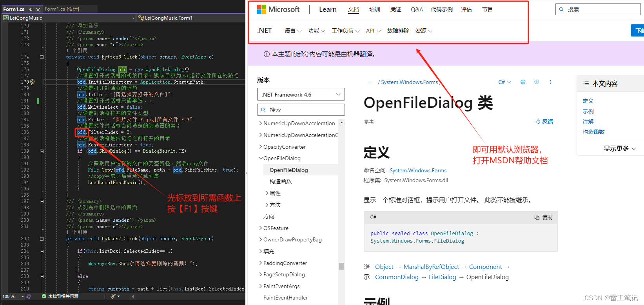This screenshot has height=305, width=644.
Task: Click the circled plus add-to-collection icon
Action: (537, 82)
